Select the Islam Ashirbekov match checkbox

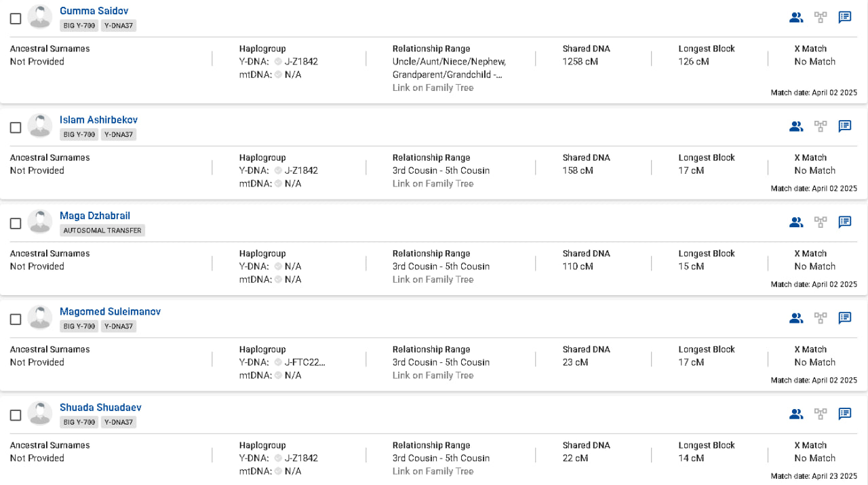pyautogui.click(x=16, y=128)
